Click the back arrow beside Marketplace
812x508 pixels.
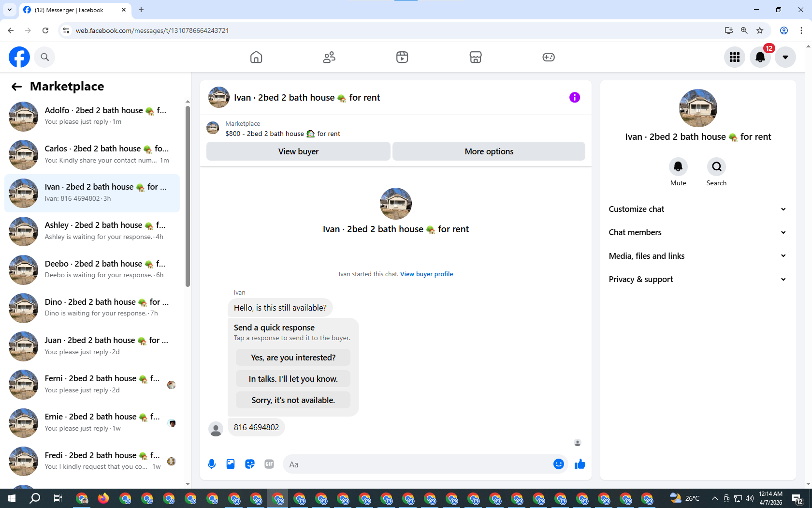pos(16,87)
